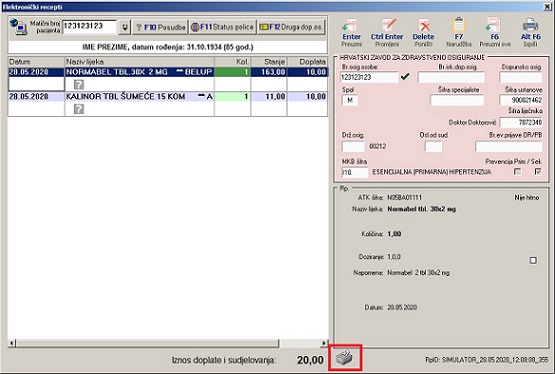This screenshot has width=555, height=374.
Task: Click F11 Status police button
Action: [x=222, y=27]
